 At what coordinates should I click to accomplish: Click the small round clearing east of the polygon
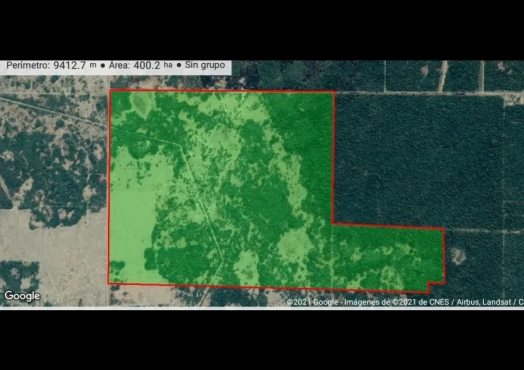458,256
